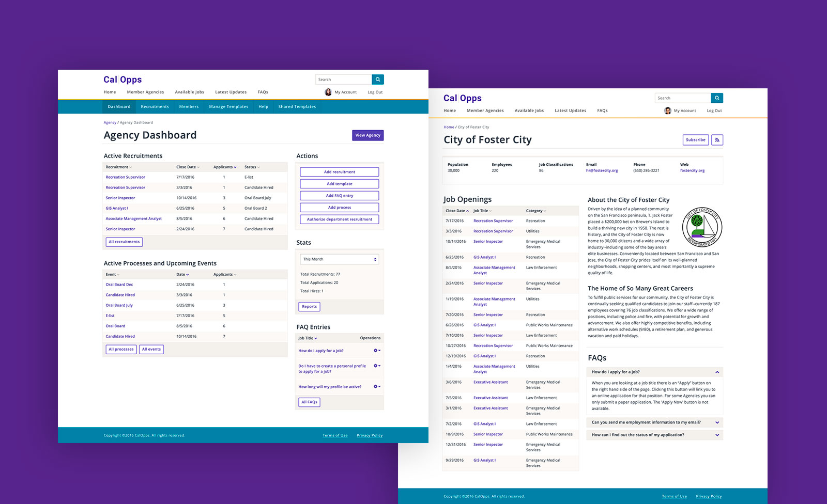This screenshot has height=504, width=827.
Task: Click Member Agencies in Agency Dashboard top menu
Action: (146, 92)
